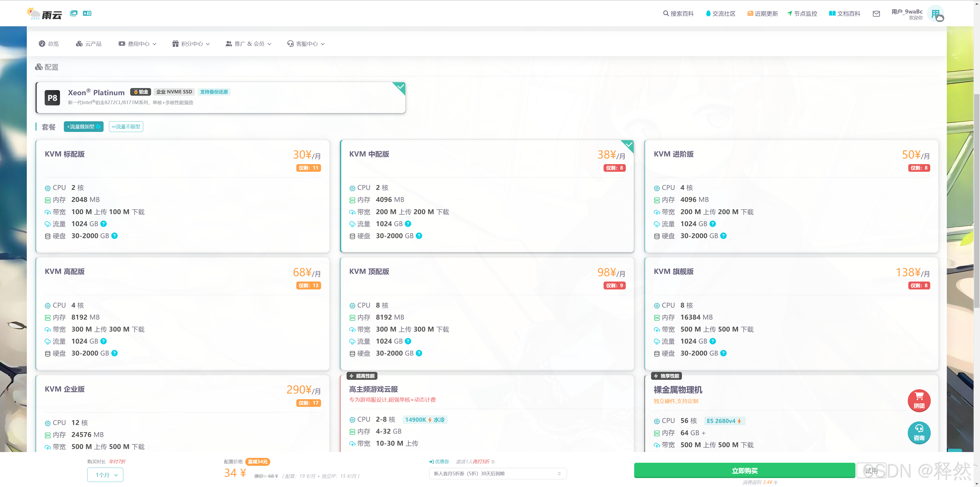This screenshot has width=980, height=487.
Task: Switch to ∞流量不限型 package type
Action: 126,127
